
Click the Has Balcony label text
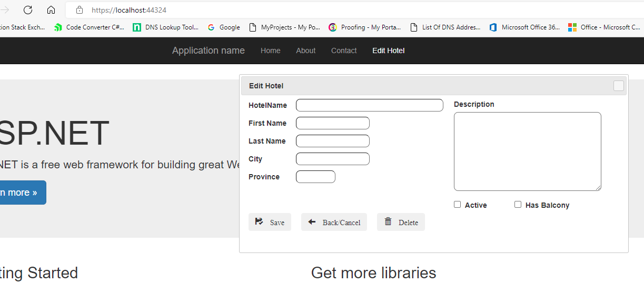click(547, 205)
